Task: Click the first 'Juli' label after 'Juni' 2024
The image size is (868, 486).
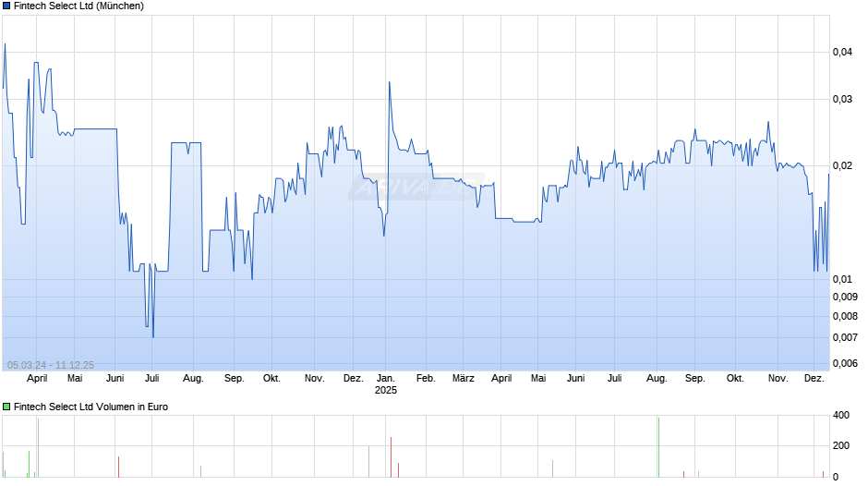Action: (151, 379)
